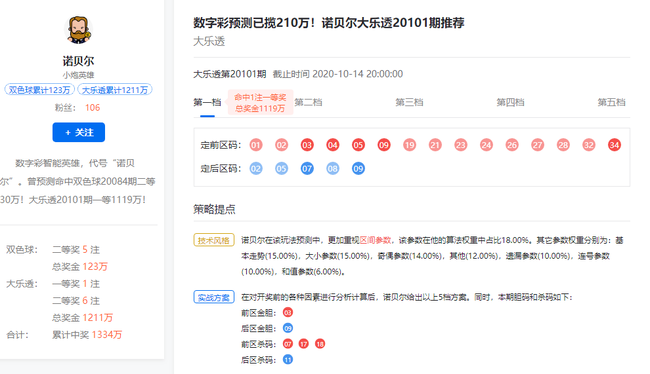This screenshot has height=374, width=650.
Task: Click blue back-zone ball 09 in 定后区码
Action: tap(358, 169)
